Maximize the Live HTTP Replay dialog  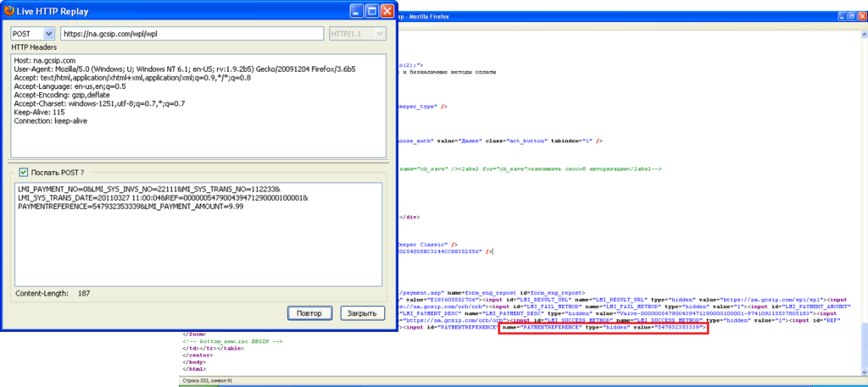click(372, 10)
